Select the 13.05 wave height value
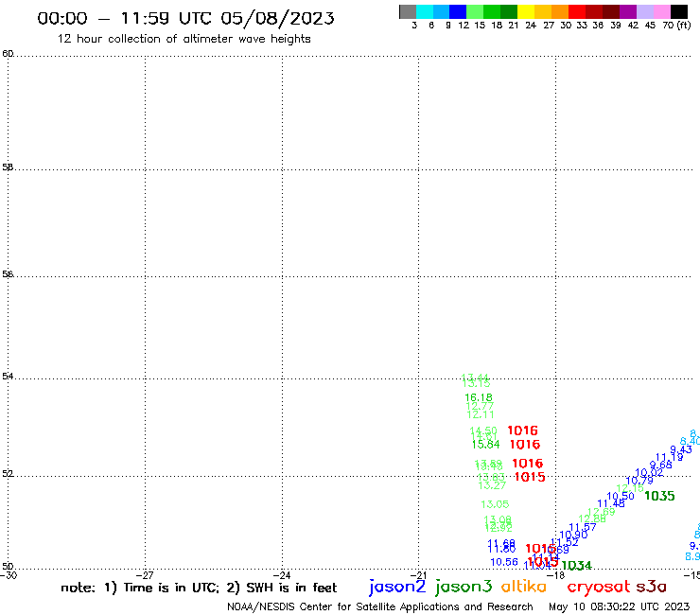Screen dimensions: 700x615 coord(495,504)
